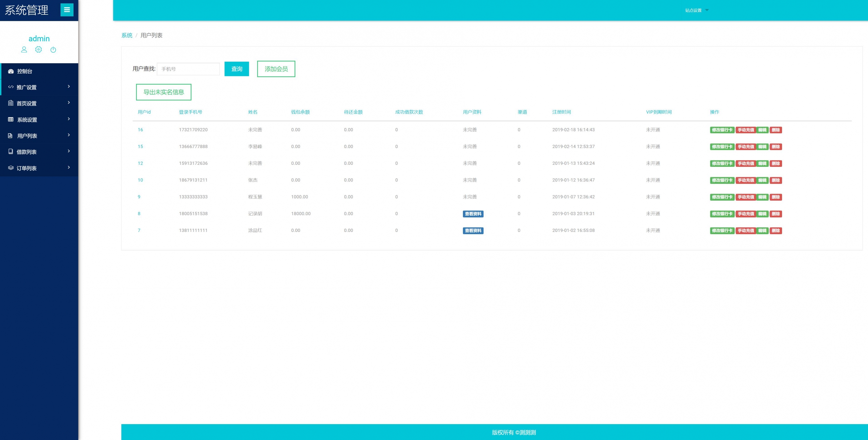Click the user profile icon under admin

click(x=24, y=49)
